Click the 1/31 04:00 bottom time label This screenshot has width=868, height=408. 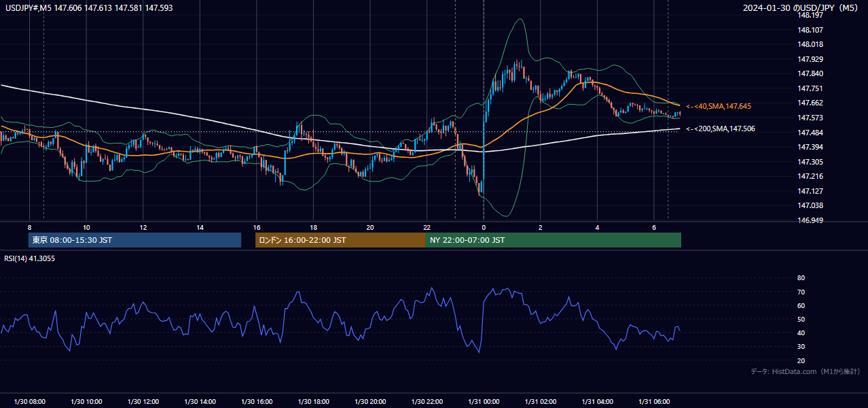coord(597,402)
